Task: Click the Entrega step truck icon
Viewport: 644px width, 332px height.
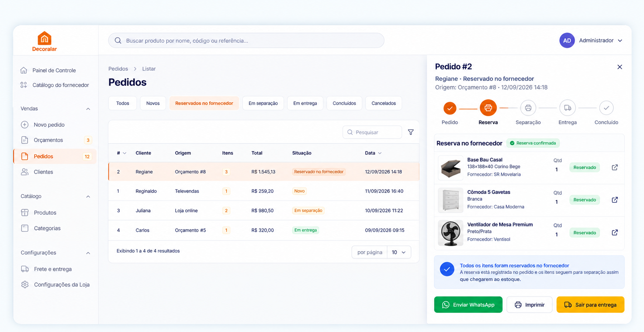Action: (567, 108)
